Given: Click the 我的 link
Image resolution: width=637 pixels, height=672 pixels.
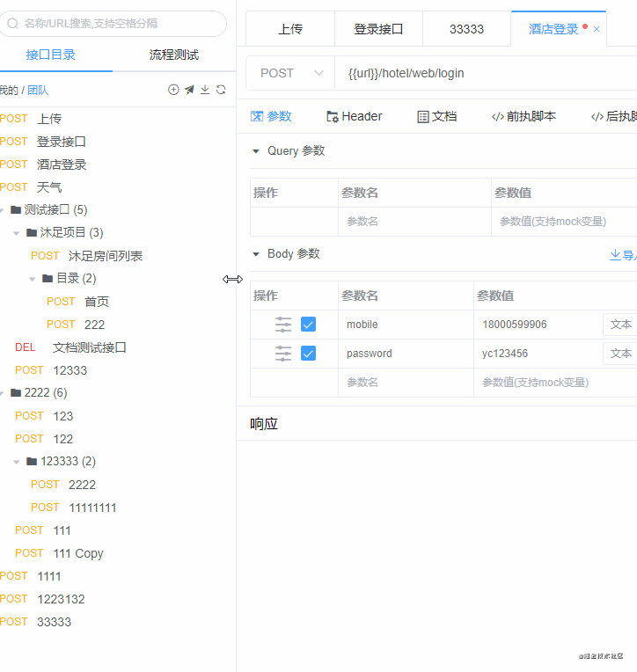Looking at the screenshot, I should point(9,91).
